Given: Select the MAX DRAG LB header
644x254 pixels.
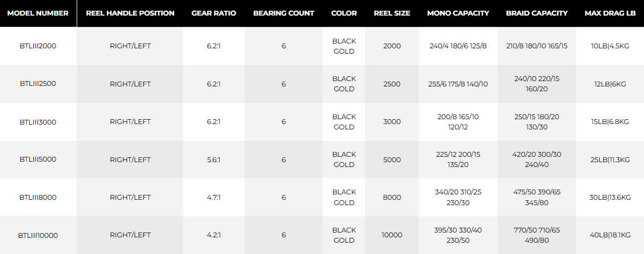Looking at the screenshot, I should click(x=610, y=13).
